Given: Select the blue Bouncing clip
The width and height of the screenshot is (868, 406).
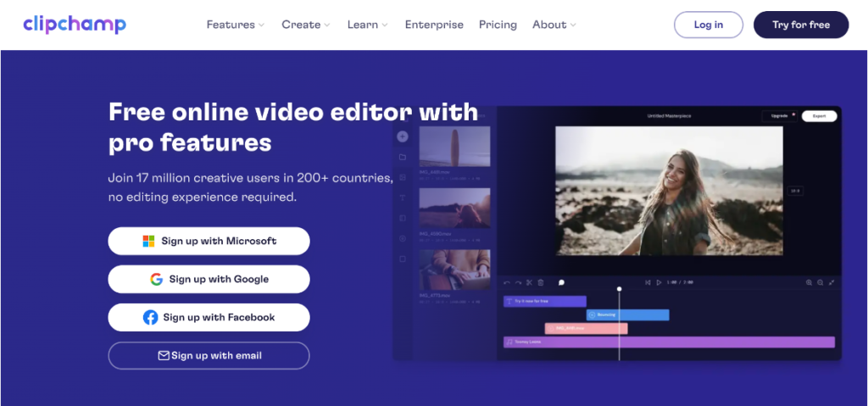Looking at the screenshot, I should (x=628, y=314).
